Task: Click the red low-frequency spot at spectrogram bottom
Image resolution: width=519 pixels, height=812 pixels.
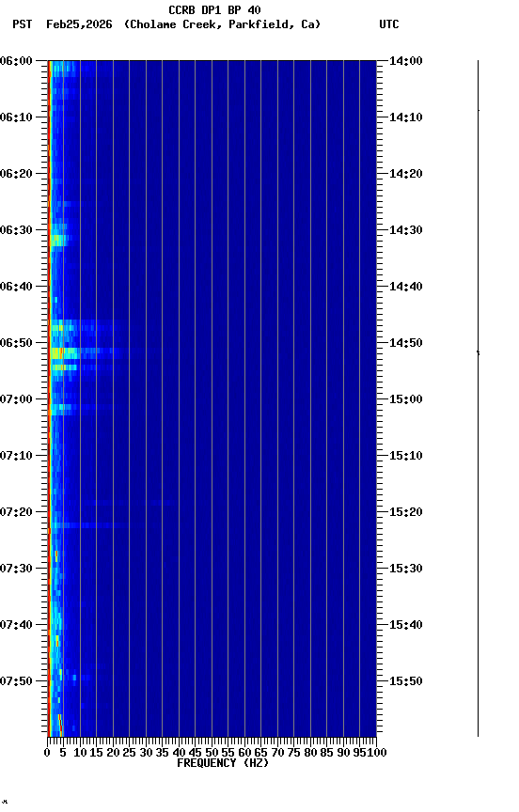Action: point(60,725)
